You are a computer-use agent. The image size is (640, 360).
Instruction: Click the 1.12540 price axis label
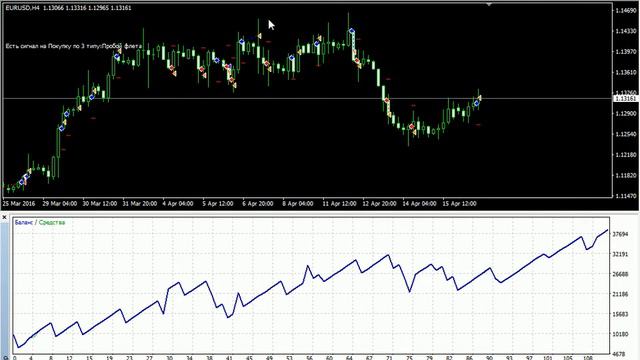(626, 134)
